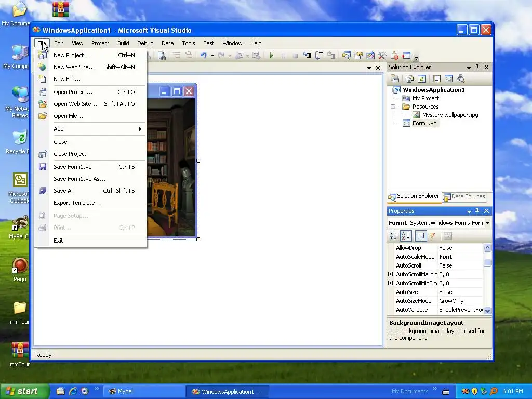Select Form1.vb in Solution Explorer
The height and width of the screenshot is (399, 532).
(424, 123)
